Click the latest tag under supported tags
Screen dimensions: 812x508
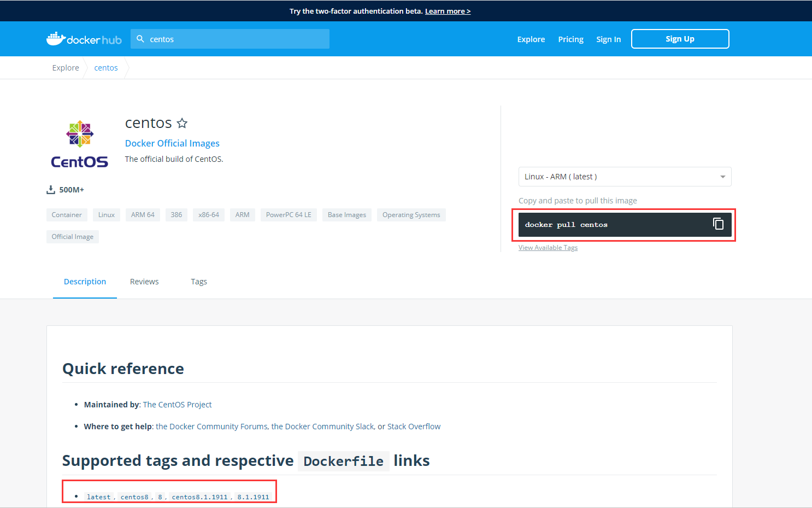click(x=98, y=497)
